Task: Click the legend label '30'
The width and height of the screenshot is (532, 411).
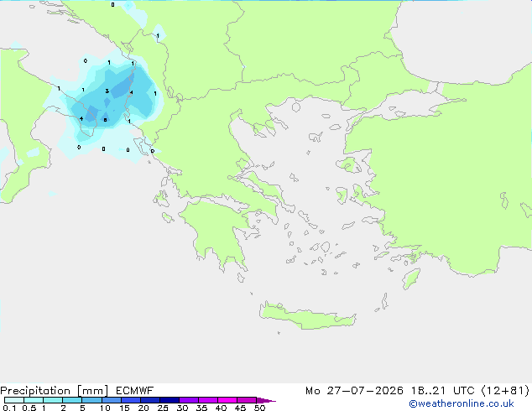Action: (182, 408)
